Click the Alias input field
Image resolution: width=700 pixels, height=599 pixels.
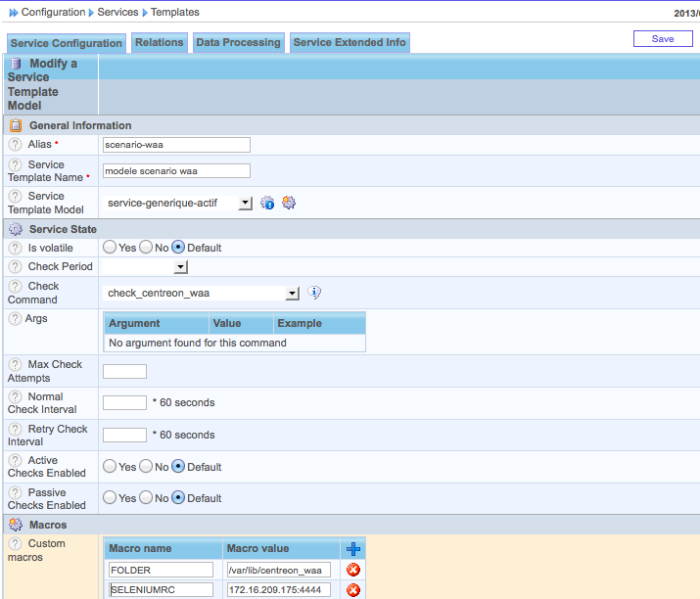176,145
